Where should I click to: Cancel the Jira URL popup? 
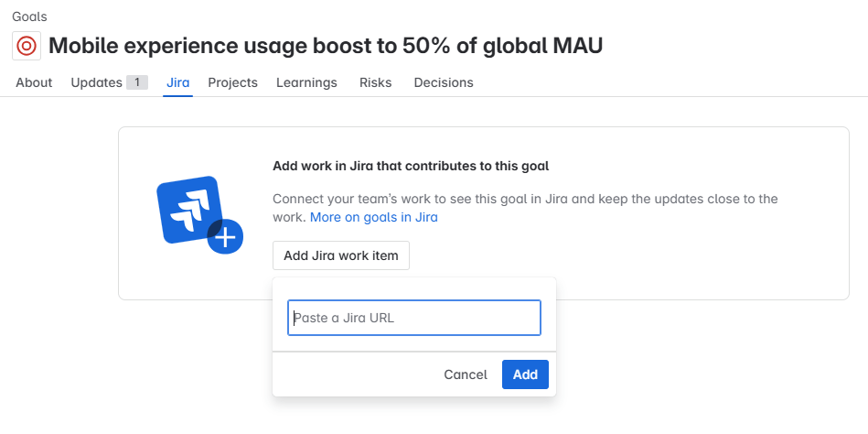click(466, 374)
